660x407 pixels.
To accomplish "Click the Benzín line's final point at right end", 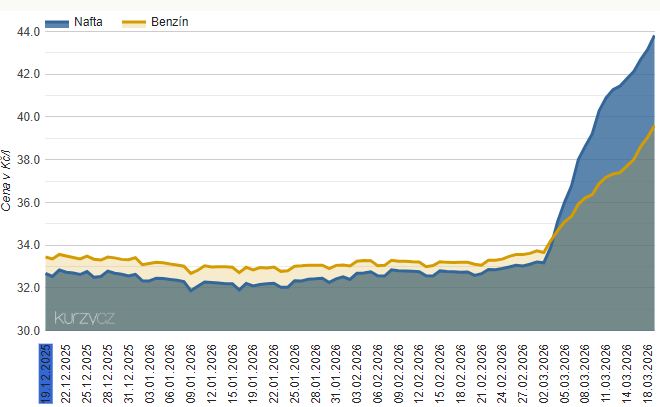I will point(653,126).
